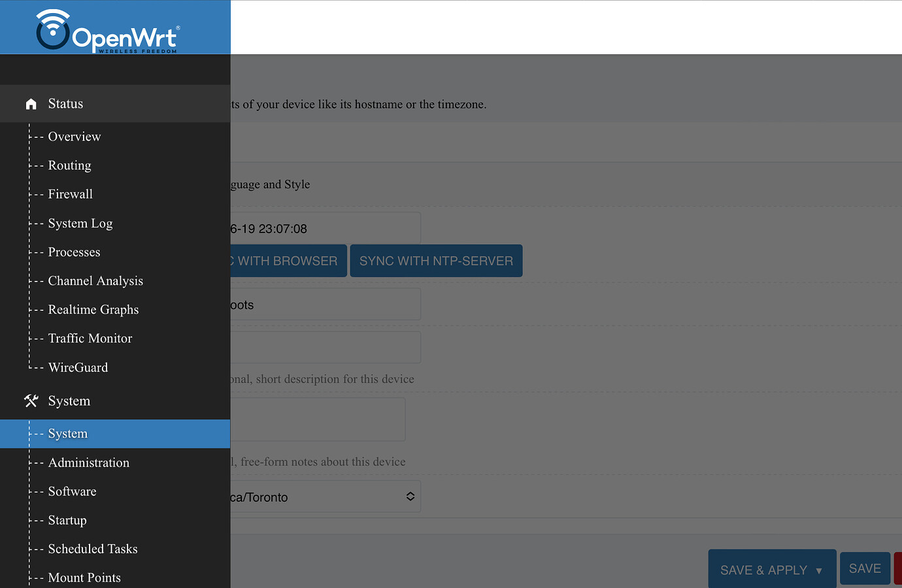Open the Software package page
Screen dimensions: 902x588
coord(71,491)
